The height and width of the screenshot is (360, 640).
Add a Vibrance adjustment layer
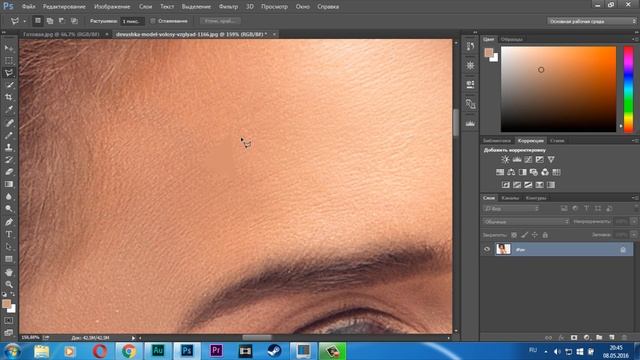pos(551,160)
